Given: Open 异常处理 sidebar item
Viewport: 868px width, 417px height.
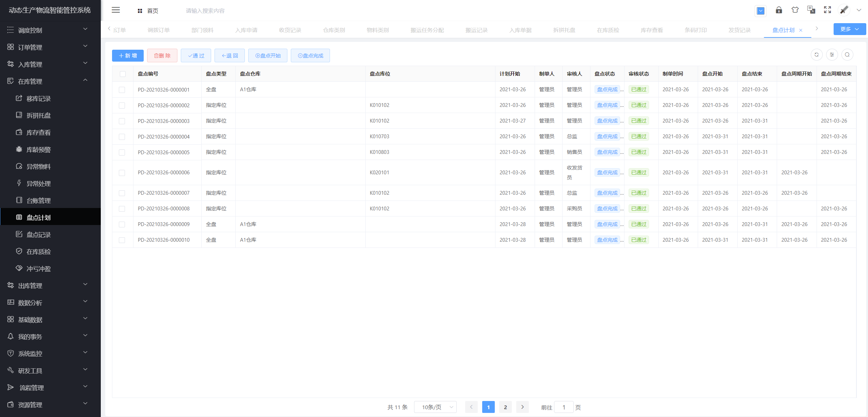Looking at the screenshot, I should coord(50,183).
